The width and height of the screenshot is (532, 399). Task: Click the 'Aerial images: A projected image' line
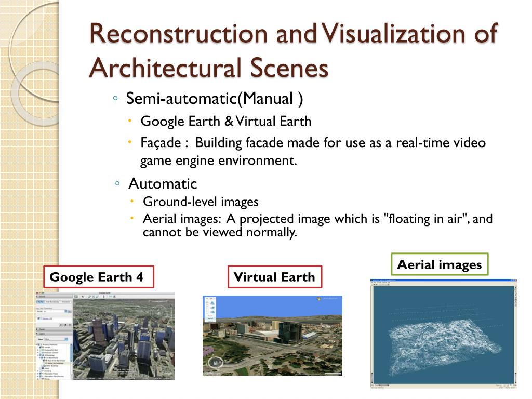[x=317, y=219]
